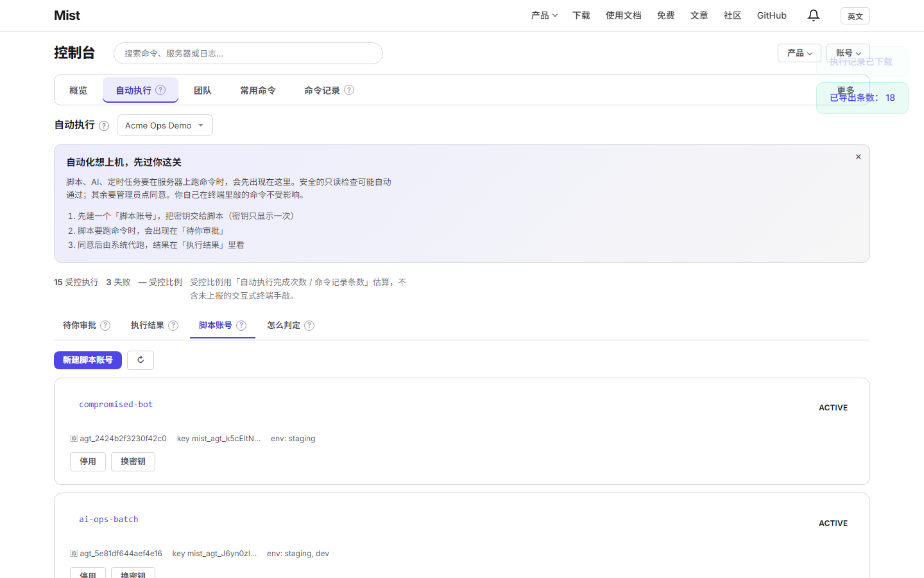
Task: Refresh the script accounts list
Action: (x=141, y=360)
